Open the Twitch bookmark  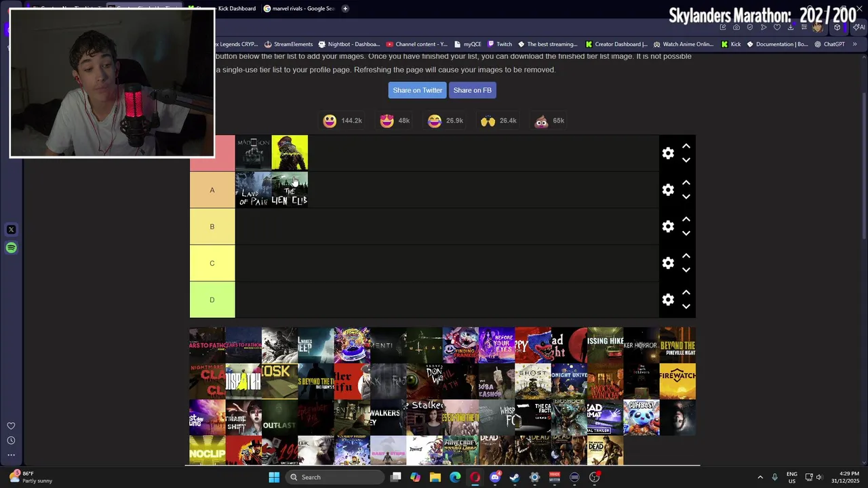coord(499,44)
